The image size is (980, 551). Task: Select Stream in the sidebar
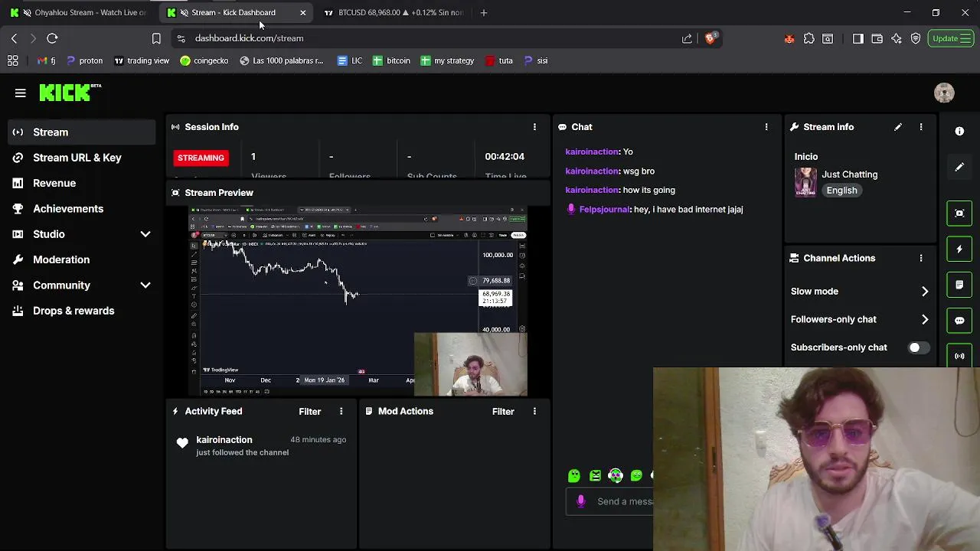tap(82, 132)
